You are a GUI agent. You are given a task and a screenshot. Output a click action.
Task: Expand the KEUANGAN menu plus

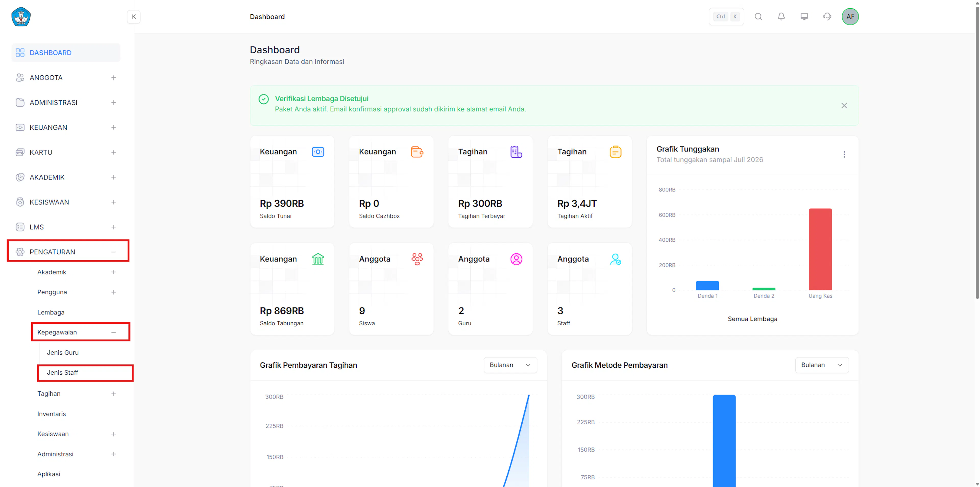tap(114, 127)
